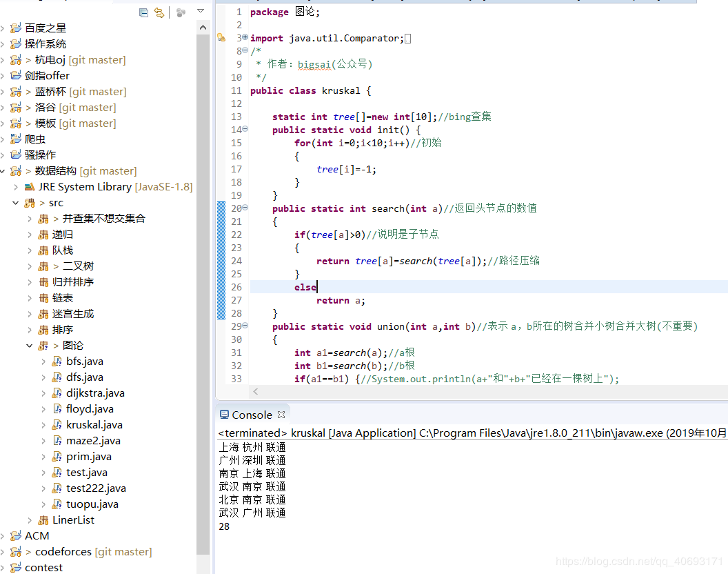Click the Collapse All icon in Package Explorer
The height and width of the screenshot is (574, 728).
(x=144, y=12)
